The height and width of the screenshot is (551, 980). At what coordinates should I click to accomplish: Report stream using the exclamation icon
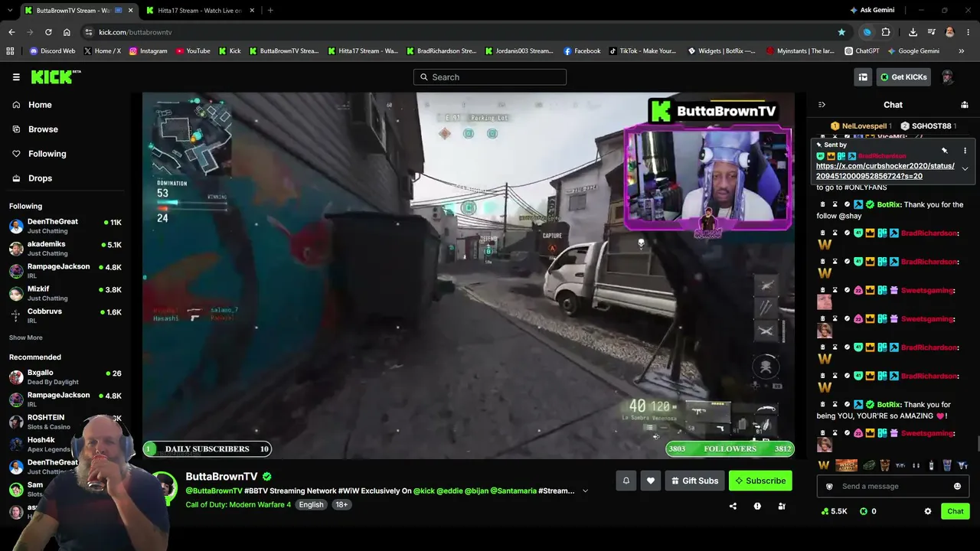click(x=757, y=506)
